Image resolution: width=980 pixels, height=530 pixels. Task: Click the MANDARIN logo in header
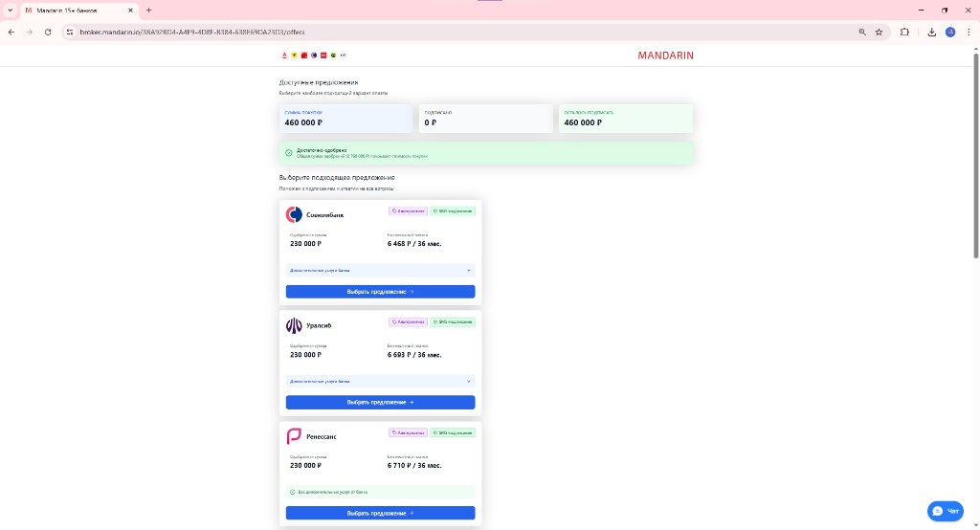[x=665, y=55]
